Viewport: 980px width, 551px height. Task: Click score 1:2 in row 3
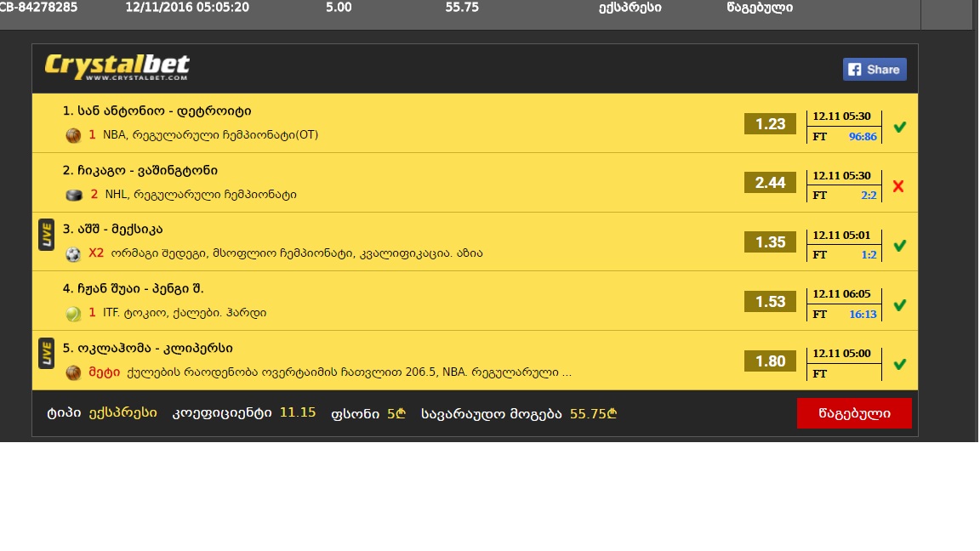coord(869,254)
